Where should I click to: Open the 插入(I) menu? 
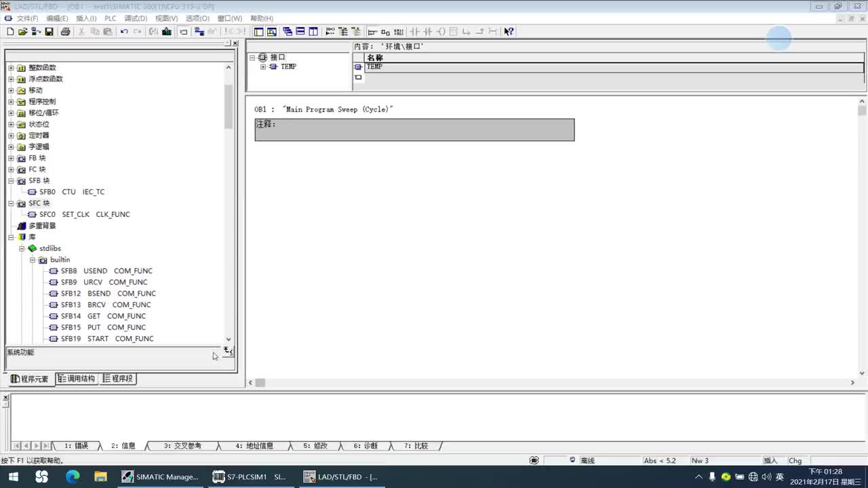(x=86, y=18)
